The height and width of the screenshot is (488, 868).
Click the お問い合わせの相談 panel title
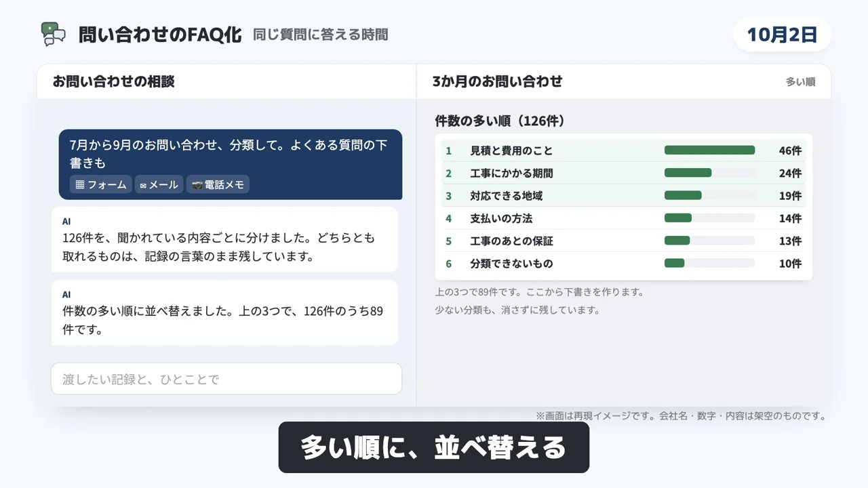114,81
